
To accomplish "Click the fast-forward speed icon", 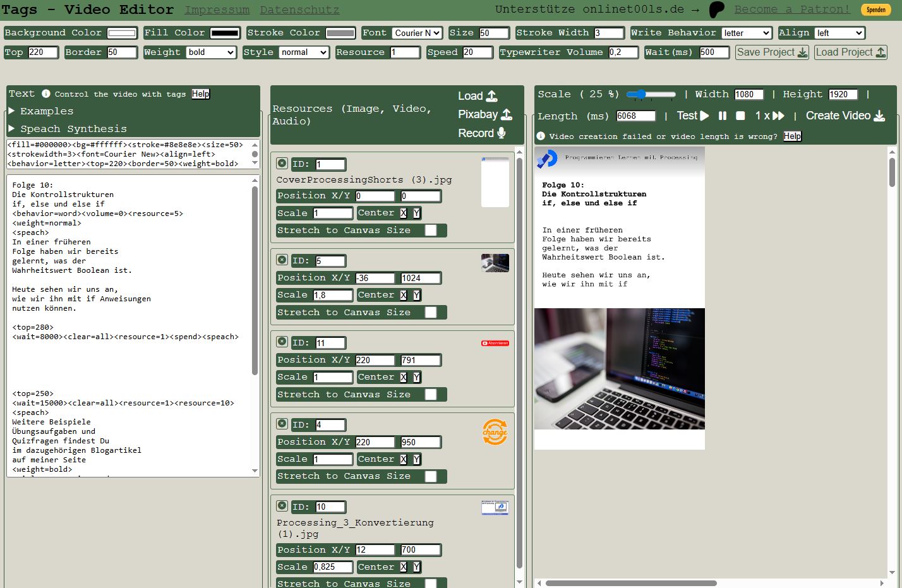I will (778, 116).
